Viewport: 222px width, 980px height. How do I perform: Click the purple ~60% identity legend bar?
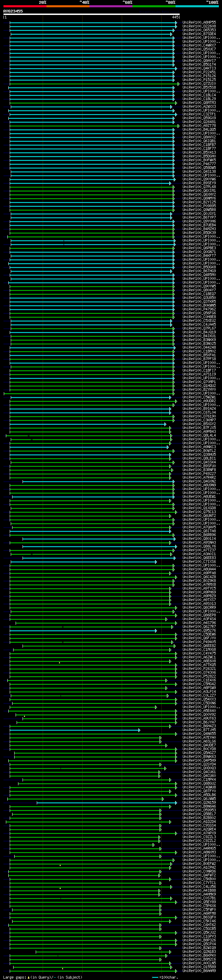(111, 7)
